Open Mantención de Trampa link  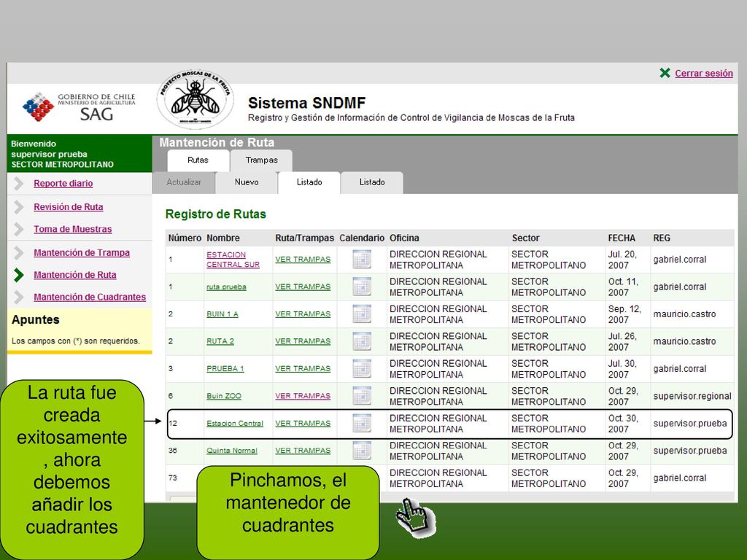click(x=82, y=252)
